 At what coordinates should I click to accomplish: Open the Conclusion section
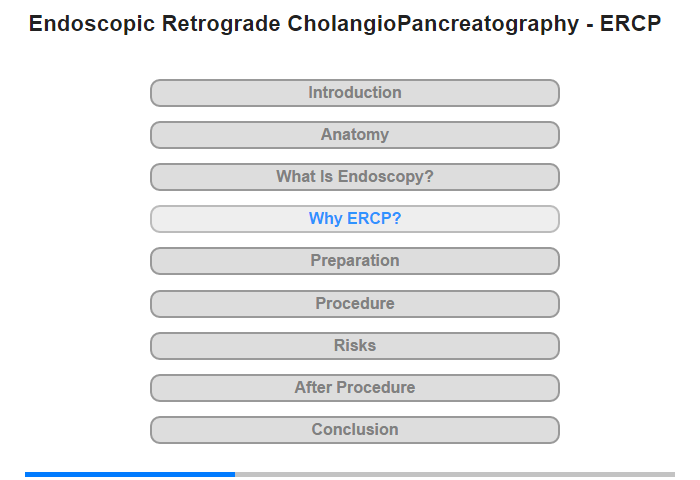[354, 430]
